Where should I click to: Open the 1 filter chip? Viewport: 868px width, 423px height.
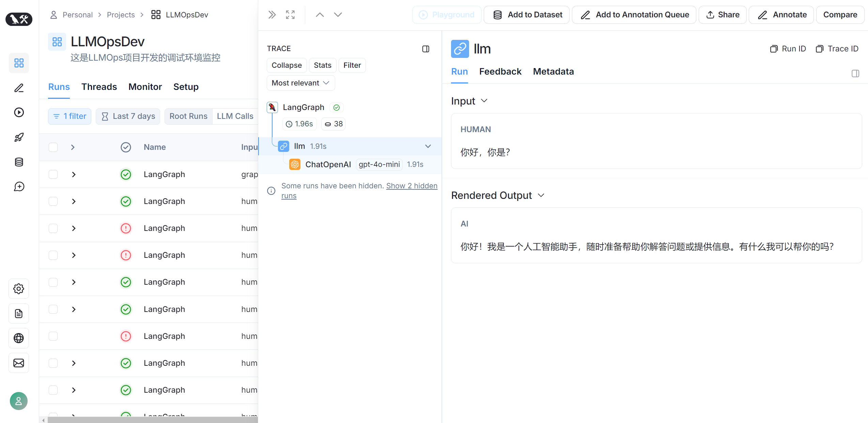tap(69, 116)
